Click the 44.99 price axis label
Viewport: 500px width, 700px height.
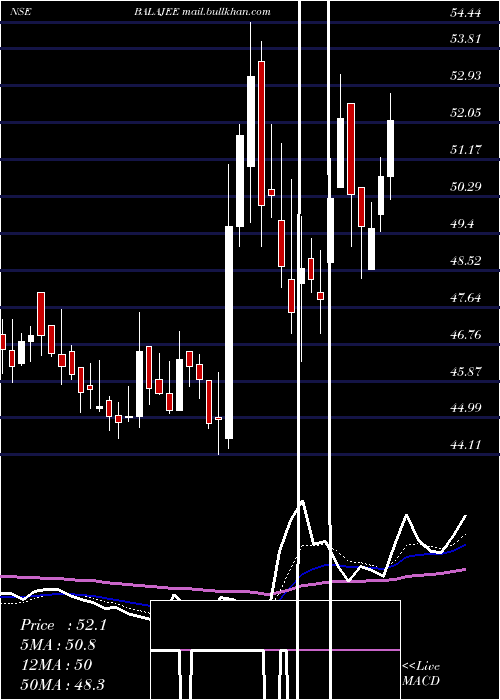[466, 408]
